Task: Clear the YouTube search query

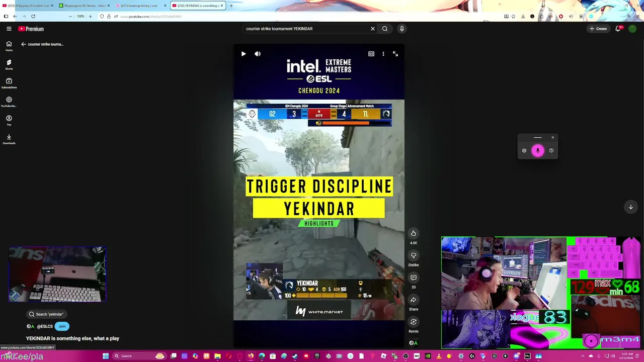Action: [373, 29]
